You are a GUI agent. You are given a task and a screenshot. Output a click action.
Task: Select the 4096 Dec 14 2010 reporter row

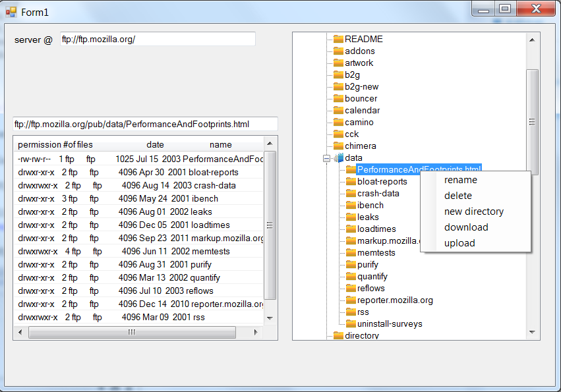pos(139,304)
